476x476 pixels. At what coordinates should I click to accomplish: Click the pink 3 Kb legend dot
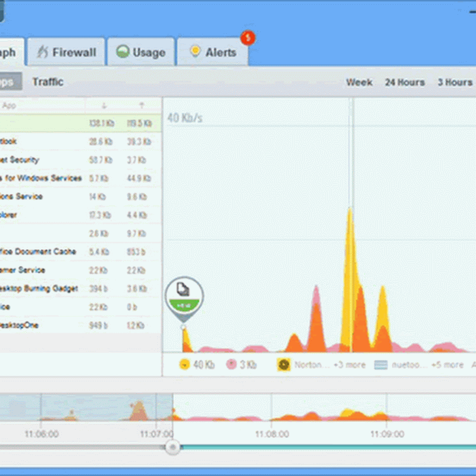(231, 364)
